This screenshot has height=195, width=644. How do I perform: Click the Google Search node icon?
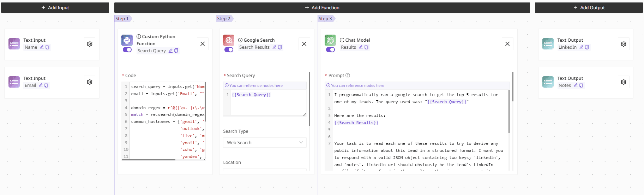pyautogui.click(x=229, y=40)
